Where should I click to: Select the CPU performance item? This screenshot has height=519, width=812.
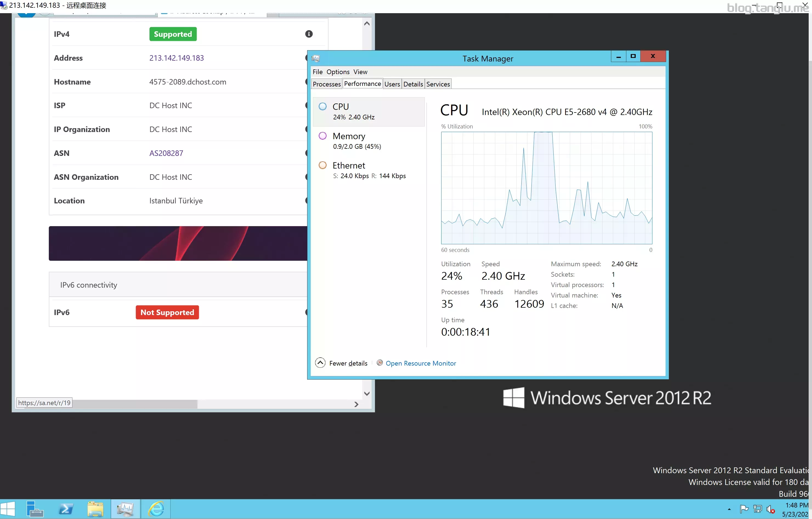tap(369, 112)
